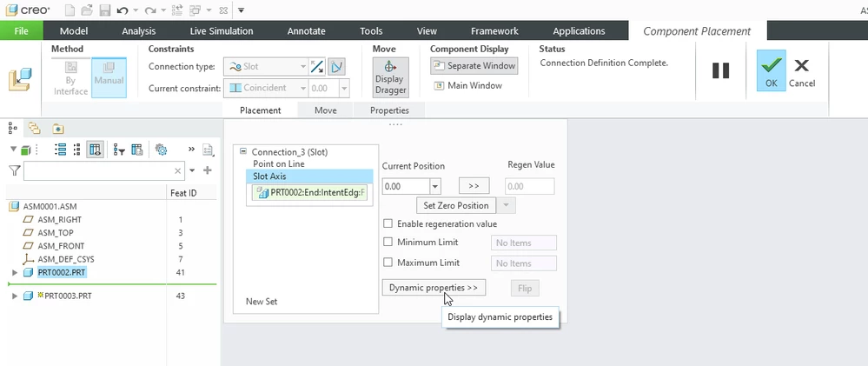Open the Properties panel tab

coord(390,110)
